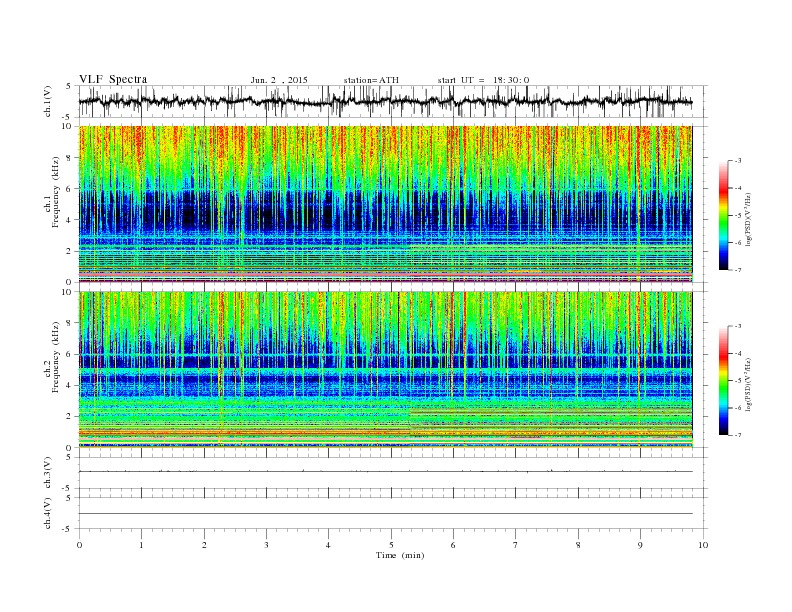Image resolution: width=792 pixels, height=612 pixels.
Task: Click the flat ch.4 voltage trace
Action: (x=385, y=514)
